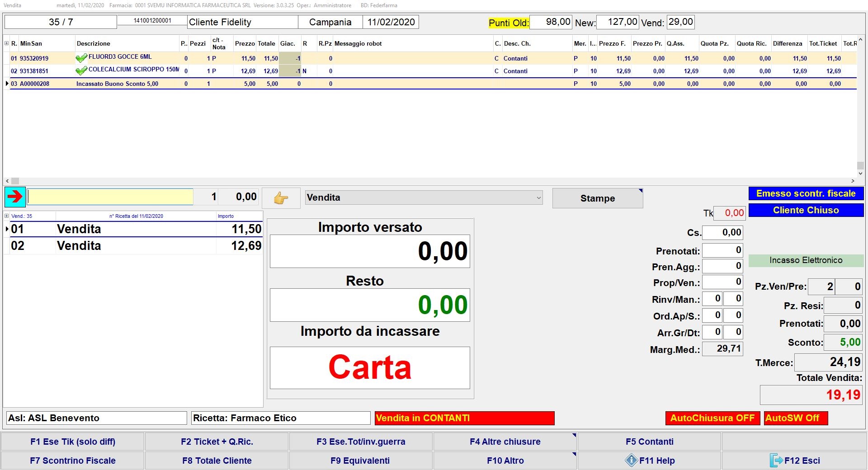
Task: Click the product grid vertical scrollbar
Action: pyautogui.click(x=860, y=108)
